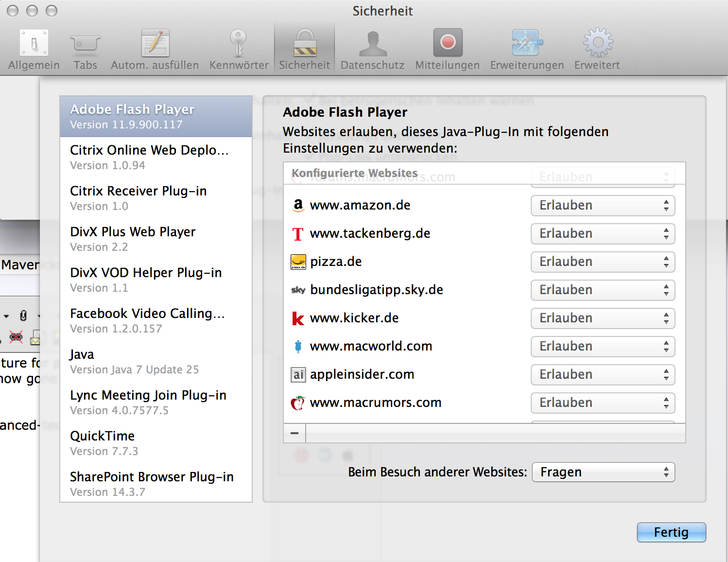
Task: Select DivX VOD Helper Plug-in
Action: point(156,280)
